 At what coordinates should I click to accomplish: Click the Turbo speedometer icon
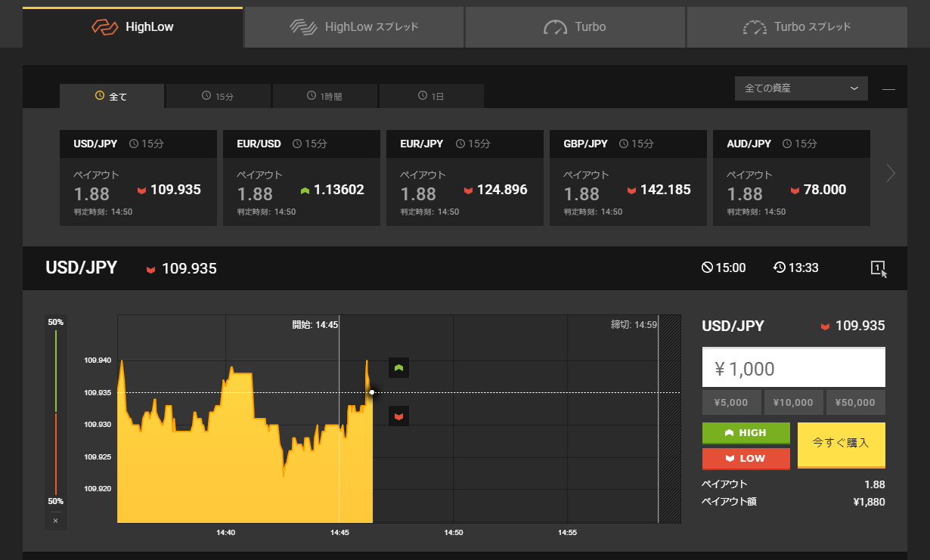click(555, 28)
